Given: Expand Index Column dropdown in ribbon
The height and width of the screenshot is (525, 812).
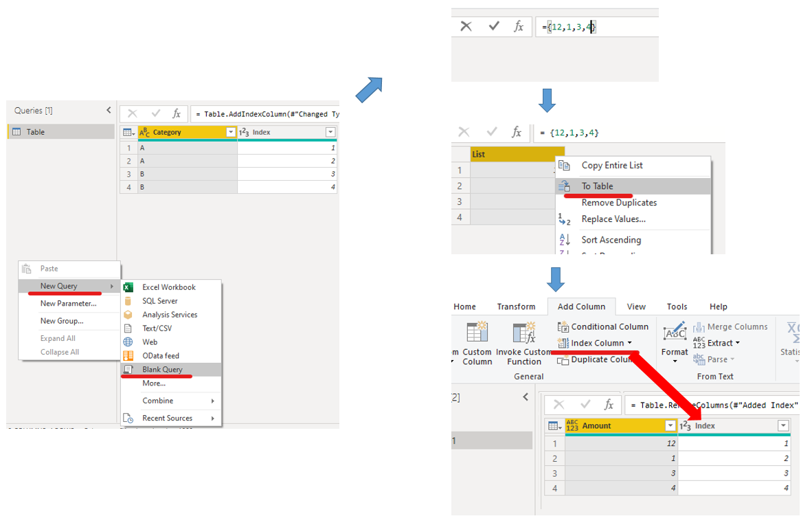Looking at the screenshot, I should coord(630,343).
